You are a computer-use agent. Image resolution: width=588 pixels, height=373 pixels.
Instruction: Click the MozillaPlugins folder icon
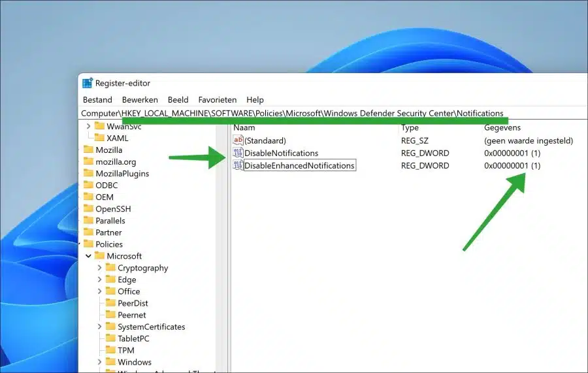(88, 173)
